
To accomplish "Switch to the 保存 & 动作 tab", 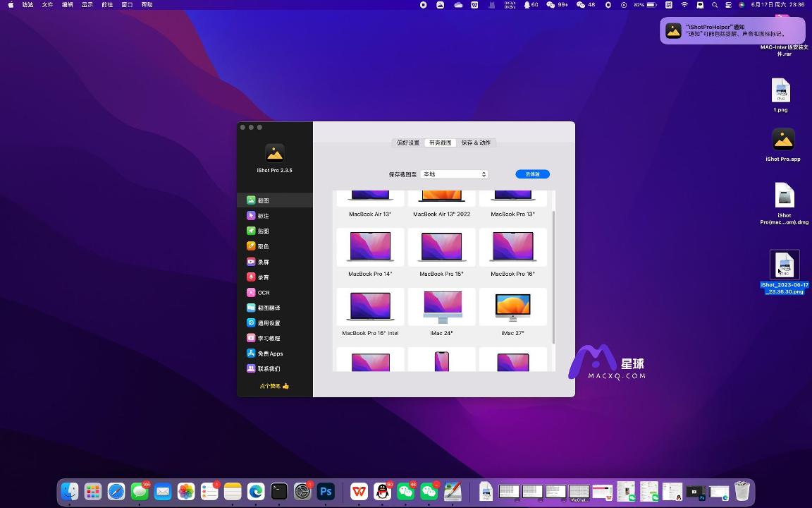I will tap(476, 143).
